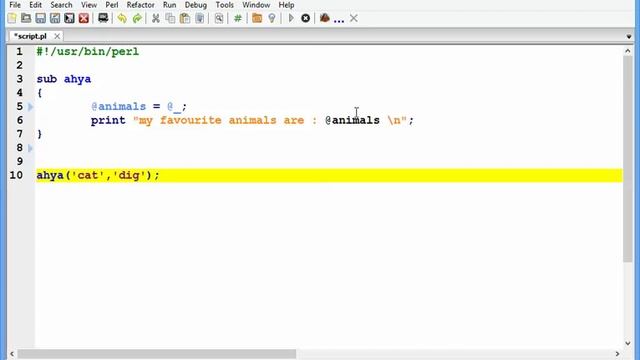Click the string 'my favourite animals are'
This screenshot has width=640, height=360.
click(222, 120)
